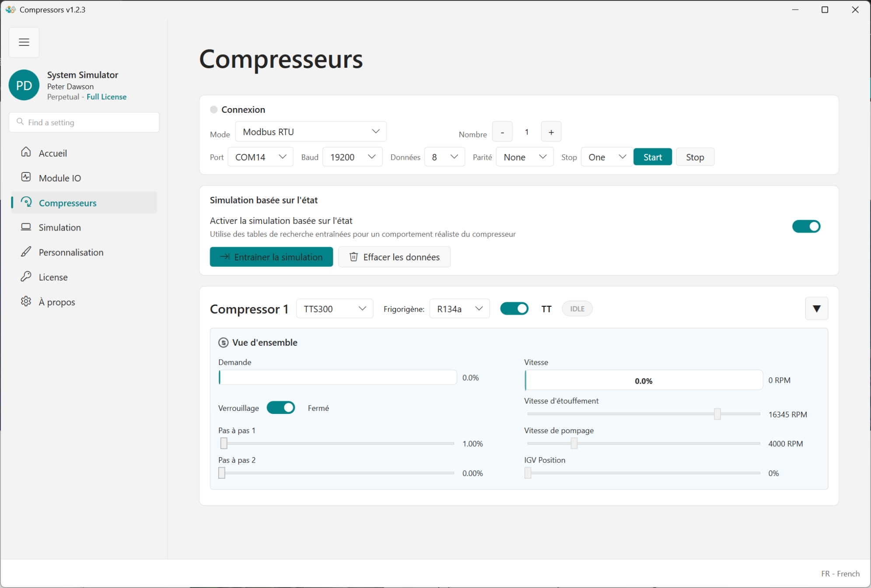Click the Module IO waveform icon

pyautogui.click(x=26, y=177)
